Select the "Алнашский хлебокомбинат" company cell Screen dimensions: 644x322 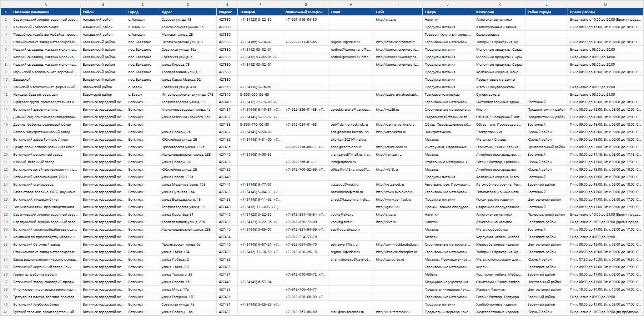(x=46, y=27)
